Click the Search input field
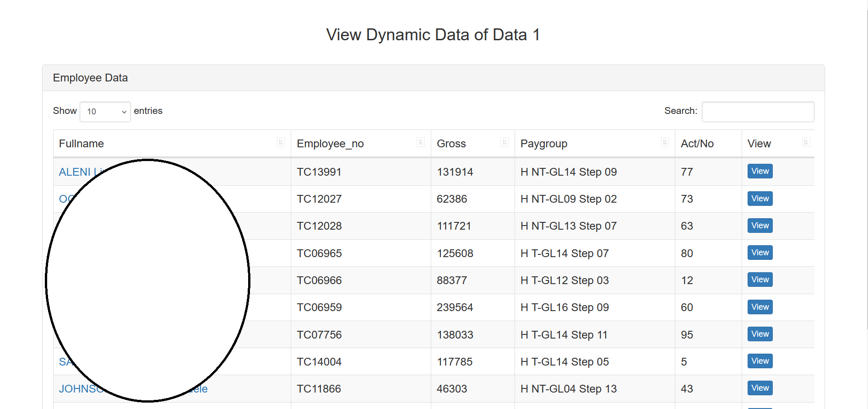Screen dimensions: 868x409 758,112
